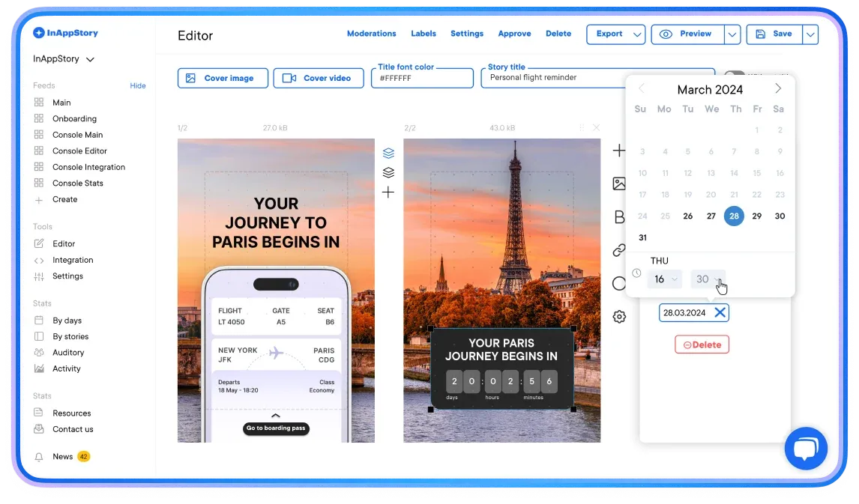Open the Moderations tab
This screenshot has height=504, width=859.
(371, 34)
